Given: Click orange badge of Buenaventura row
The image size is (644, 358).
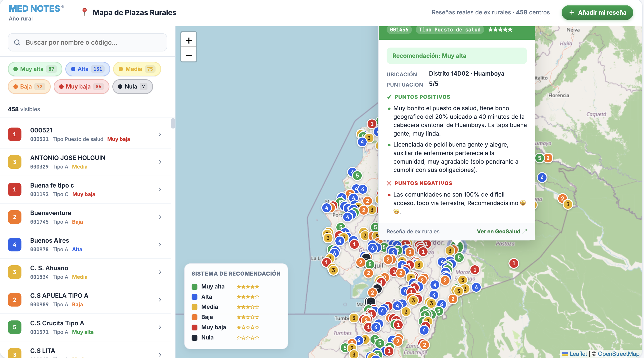Looking at the screenshot, I should 14,217.
